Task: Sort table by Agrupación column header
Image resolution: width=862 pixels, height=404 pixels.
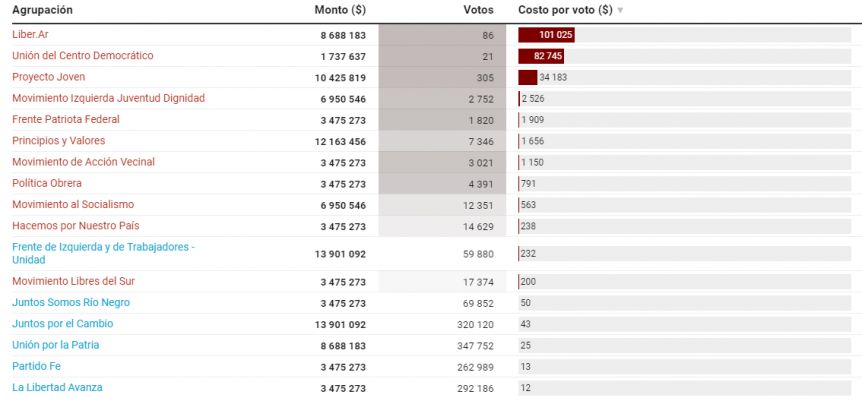Action: tap(42, 10)
